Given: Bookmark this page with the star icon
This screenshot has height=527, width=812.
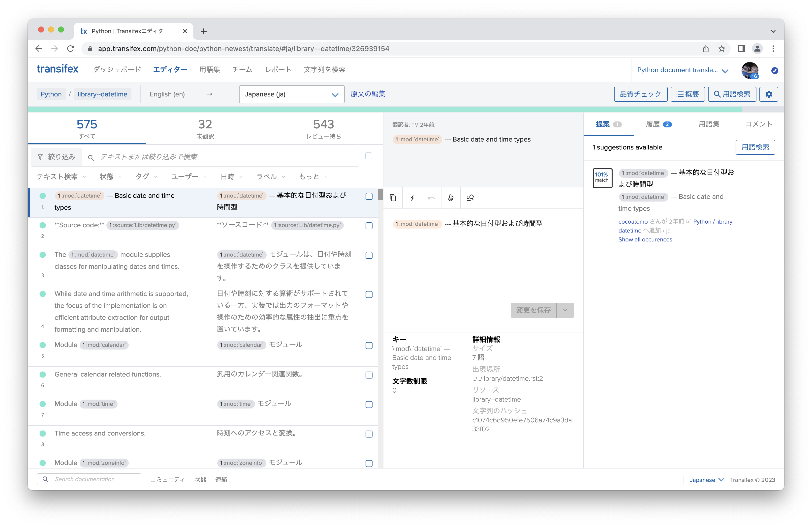Looking at the screenshot, I should 721,49.
